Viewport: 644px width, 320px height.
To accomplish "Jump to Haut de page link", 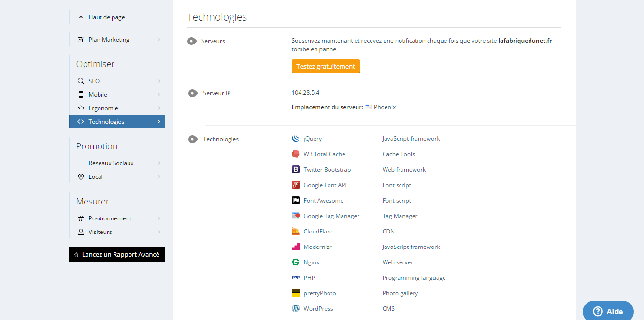I will tap(106, 17).
